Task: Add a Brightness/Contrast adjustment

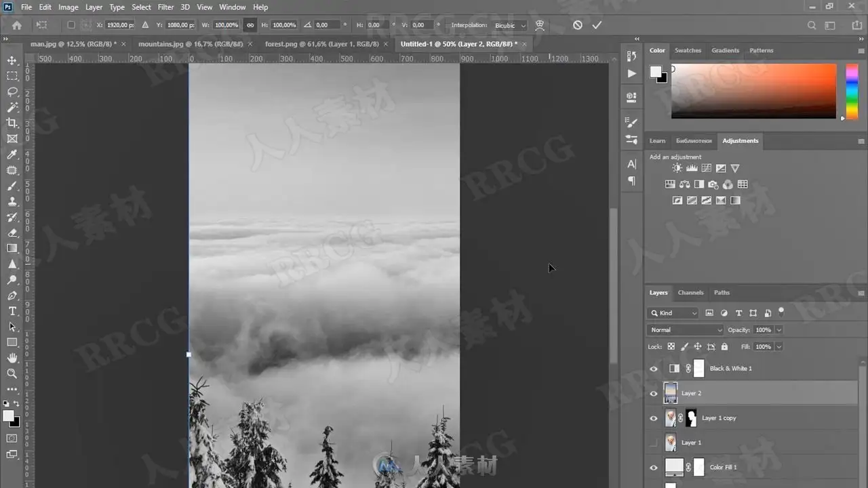Action: click(x=677, y=168)
